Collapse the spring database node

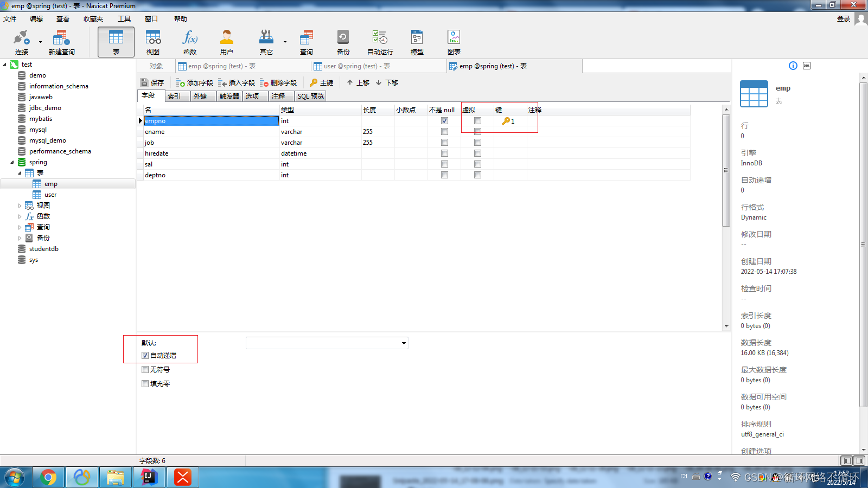(12, 162)
